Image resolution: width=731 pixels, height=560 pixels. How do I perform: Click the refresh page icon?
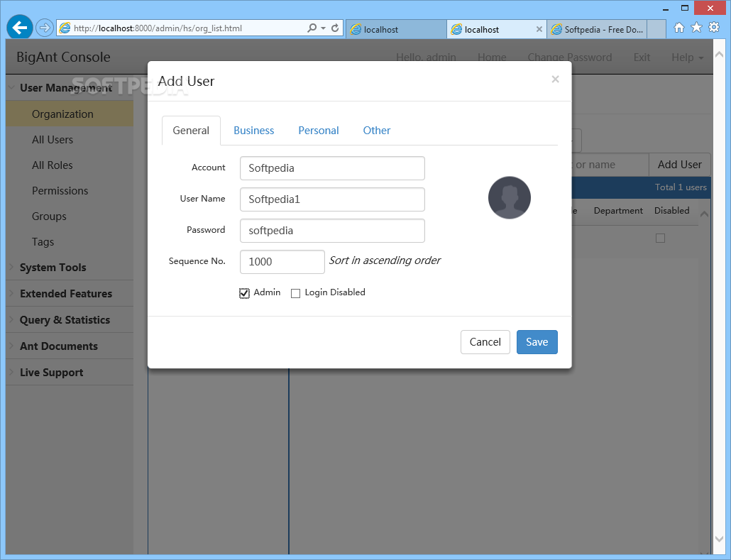(335, 28)
